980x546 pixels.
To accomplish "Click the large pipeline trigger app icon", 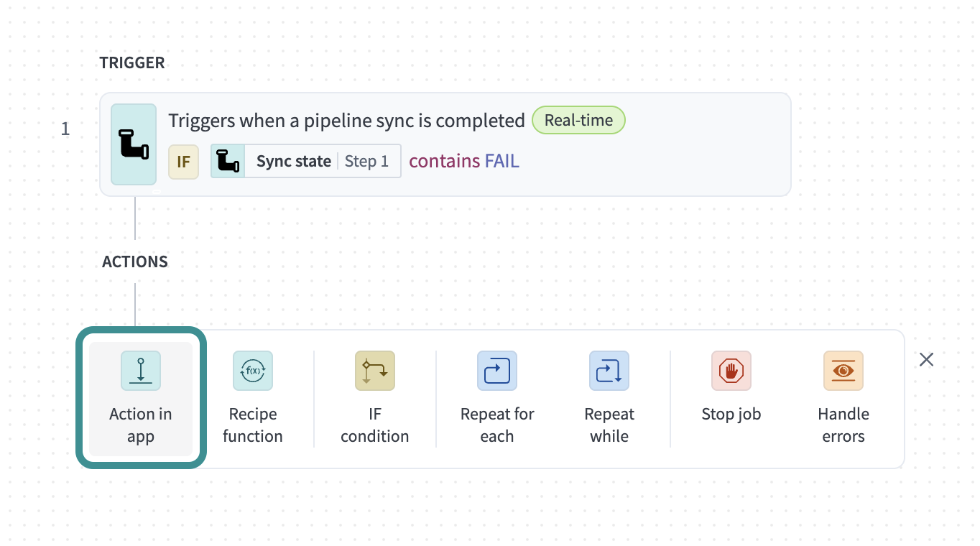I will (134, 144).
